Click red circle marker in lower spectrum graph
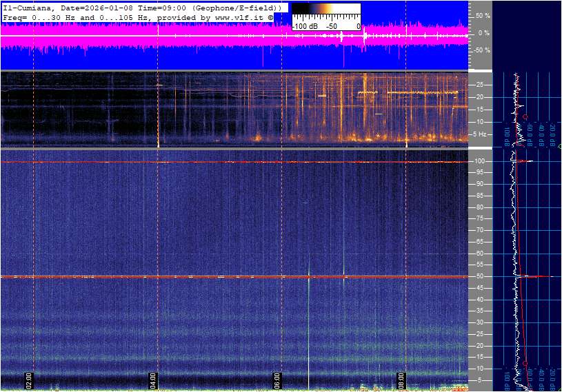 coord(525,363)
